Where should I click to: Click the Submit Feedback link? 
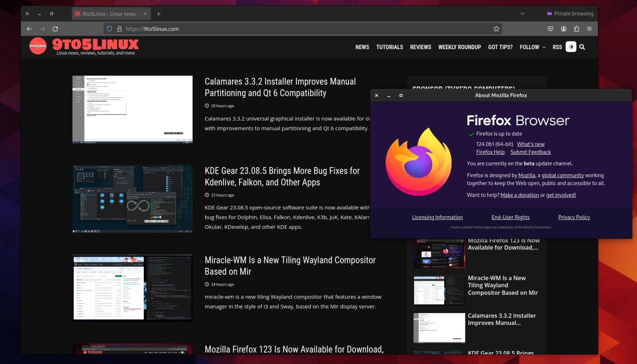click(x=531, y=152)
